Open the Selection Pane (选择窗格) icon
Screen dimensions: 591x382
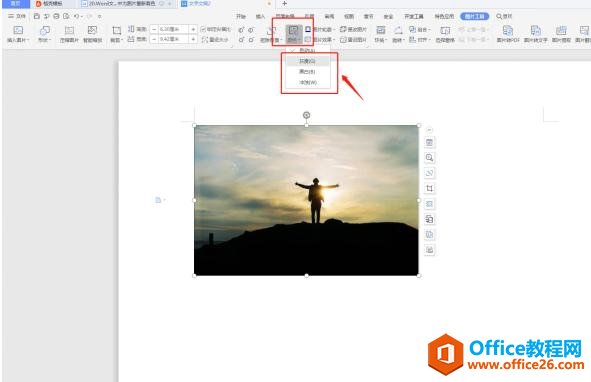[445, 34]
